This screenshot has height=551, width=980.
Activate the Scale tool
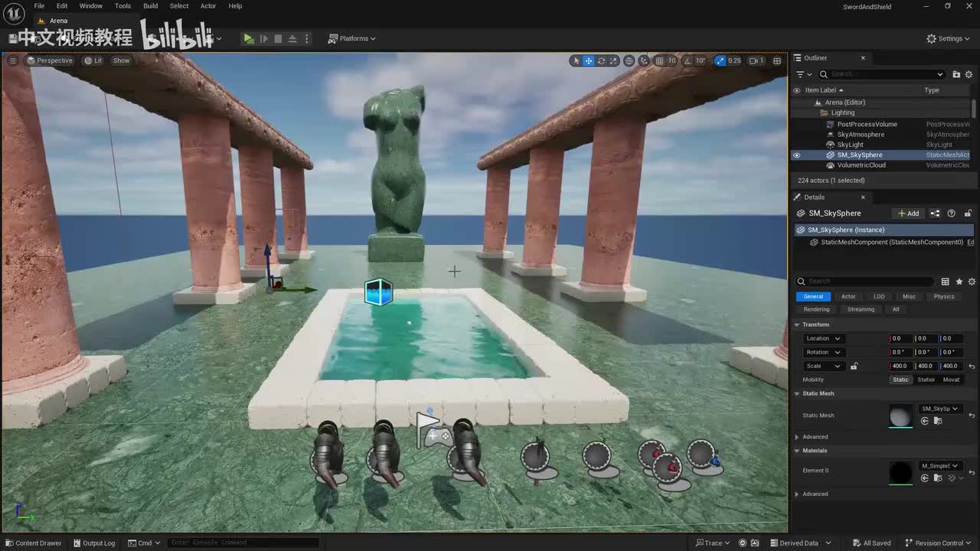613,60
